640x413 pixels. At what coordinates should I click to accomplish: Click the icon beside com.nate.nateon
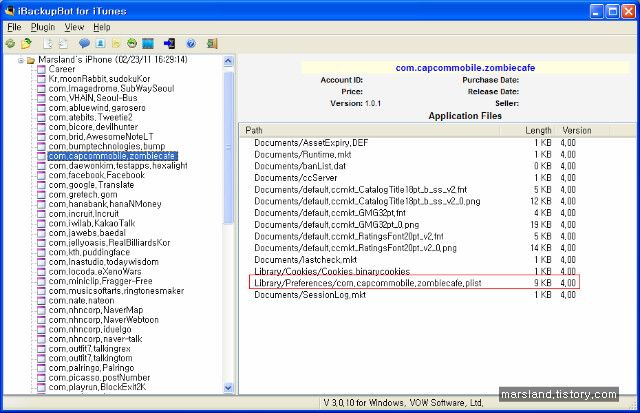click(x=41, y=301)
